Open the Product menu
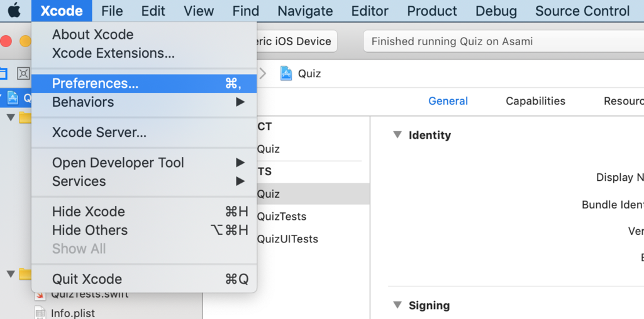 (x=431, y=11)
